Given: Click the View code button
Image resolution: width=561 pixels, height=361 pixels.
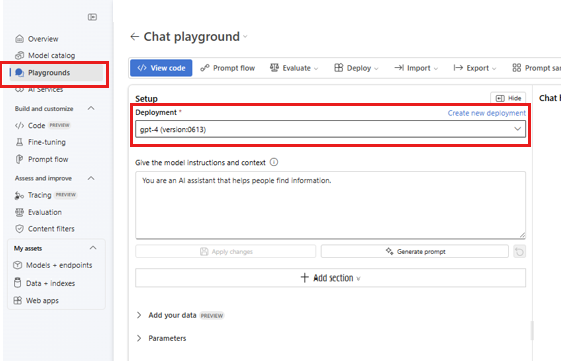Looking at the screenshot, I should click(x=161, y=68).
